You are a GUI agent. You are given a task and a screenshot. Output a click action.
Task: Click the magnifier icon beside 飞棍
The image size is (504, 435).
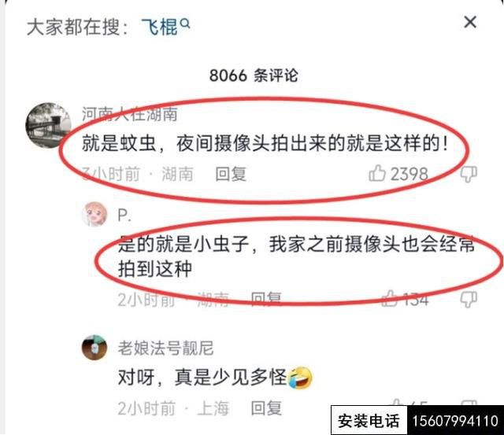185,24
